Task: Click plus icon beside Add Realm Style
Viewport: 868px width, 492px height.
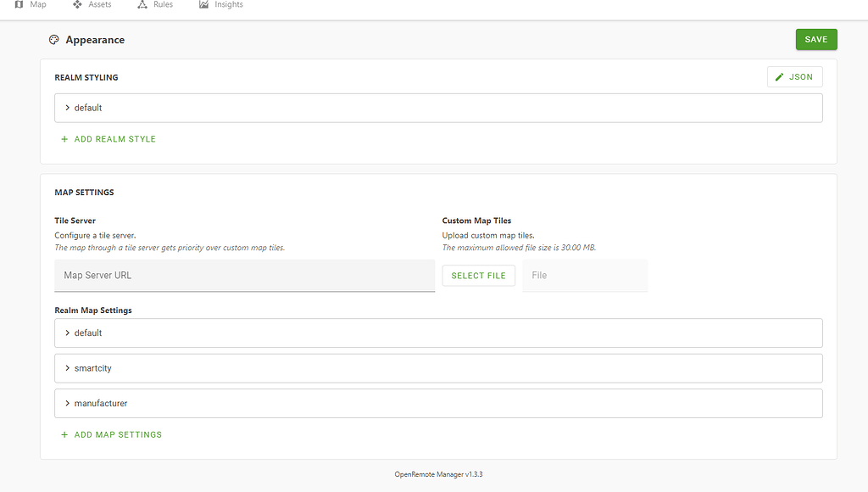Action: tap(64, 139)
